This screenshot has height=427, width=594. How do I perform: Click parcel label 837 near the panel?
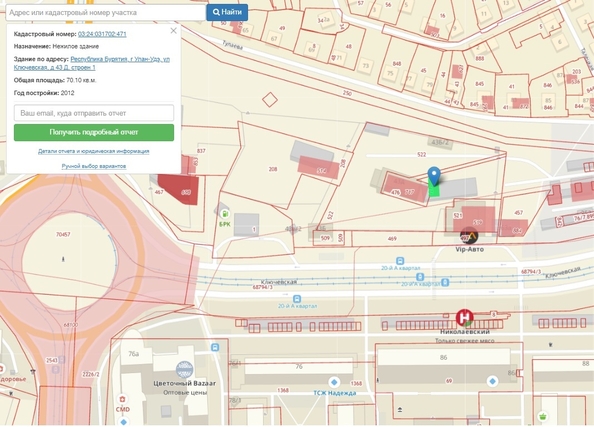coord(201,151)
